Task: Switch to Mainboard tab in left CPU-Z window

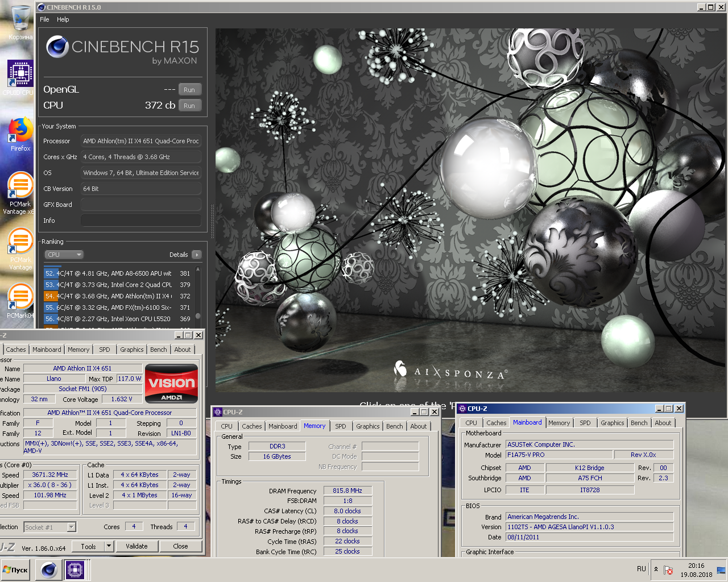Action: 47,350
